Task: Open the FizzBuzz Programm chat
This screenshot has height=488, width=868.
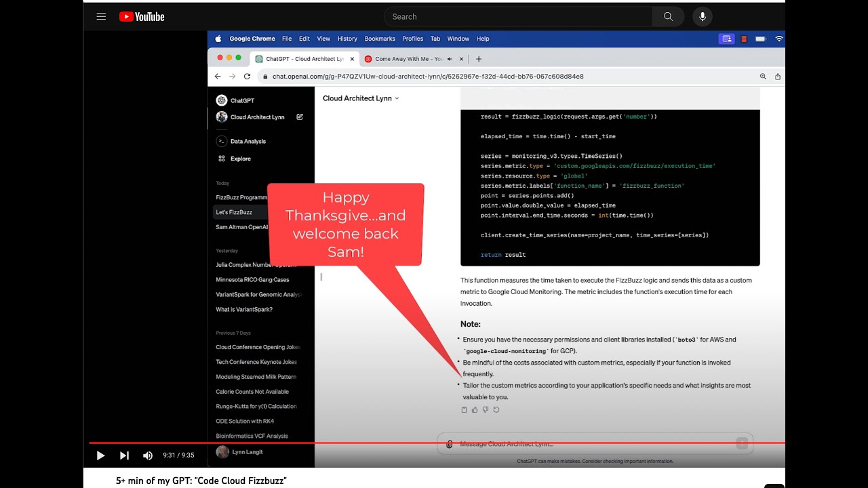Action: [x=241, y=197]
